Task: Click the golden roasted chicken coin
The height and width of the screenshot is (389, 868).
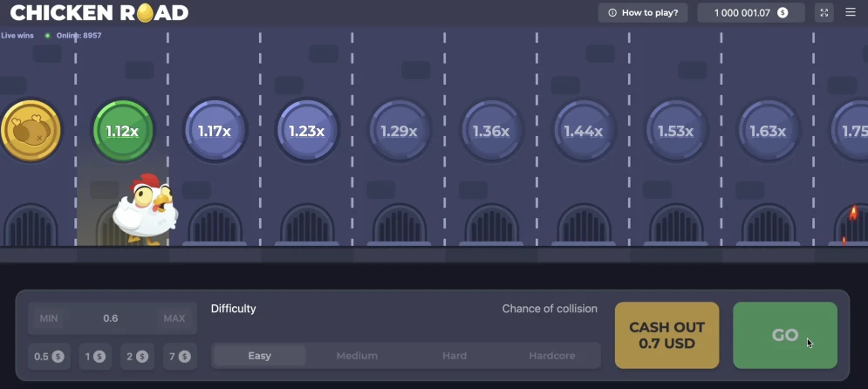Action: (30, 131)
